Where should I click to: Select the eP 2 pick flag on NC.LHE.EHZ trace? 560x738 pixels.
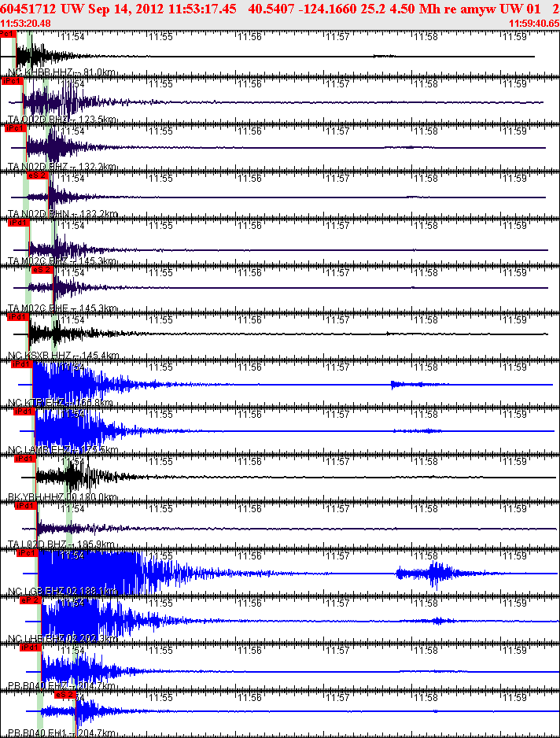pyautogui.click(x=31, y=600)
